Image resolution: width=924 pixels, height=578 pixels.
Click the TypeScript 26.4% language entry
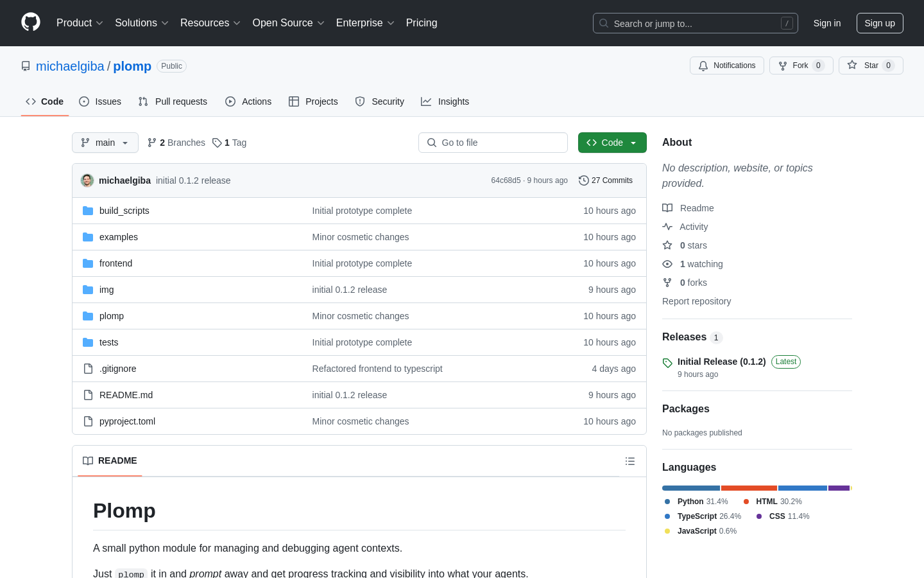coord(703,516)
